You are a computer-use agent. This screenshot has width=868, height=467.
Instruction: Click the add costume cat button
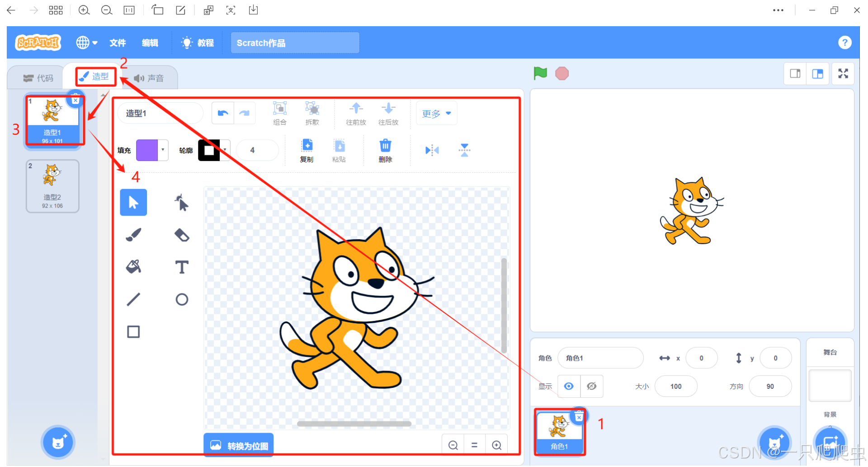[58, 442]
